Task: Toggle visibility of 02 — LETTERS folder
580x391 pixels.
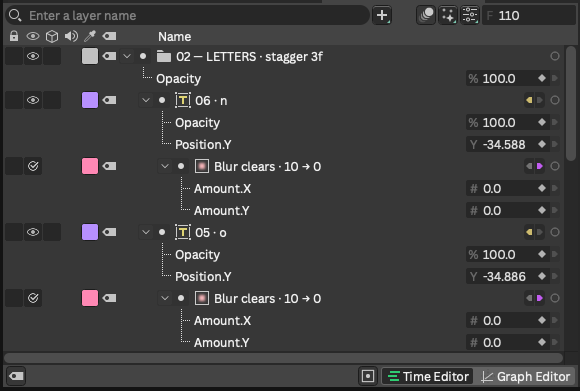Action: pyautogui.click(x=33, y=56)
